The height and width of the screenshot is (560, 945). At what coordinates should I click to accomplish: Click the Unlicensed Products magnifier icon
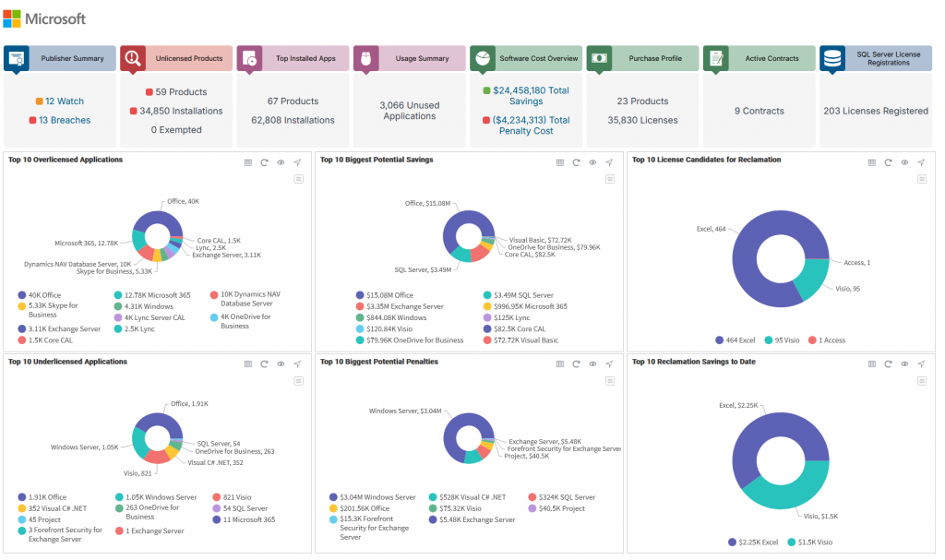(133, 58)
